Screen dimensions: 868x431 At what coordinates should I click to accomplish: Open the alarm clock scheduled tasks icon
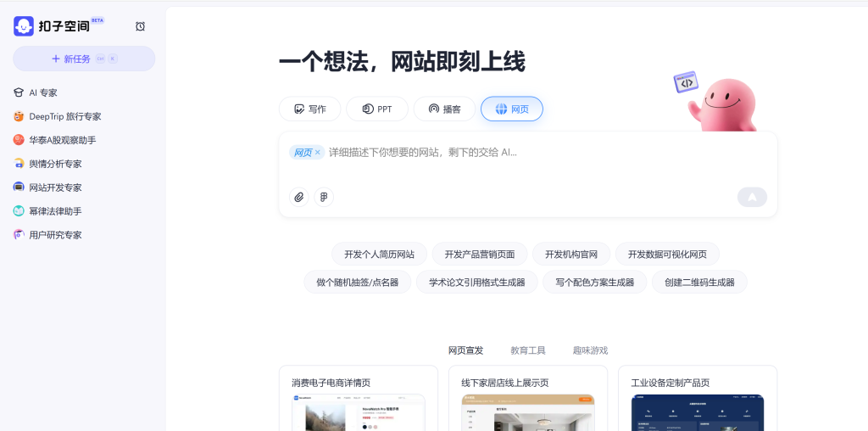(140, 26)
